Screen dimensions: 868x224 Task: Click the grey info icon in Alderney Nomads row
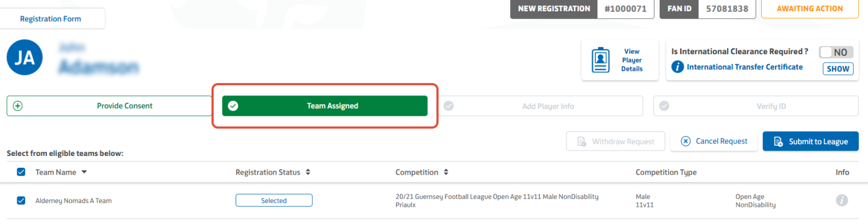842,200
